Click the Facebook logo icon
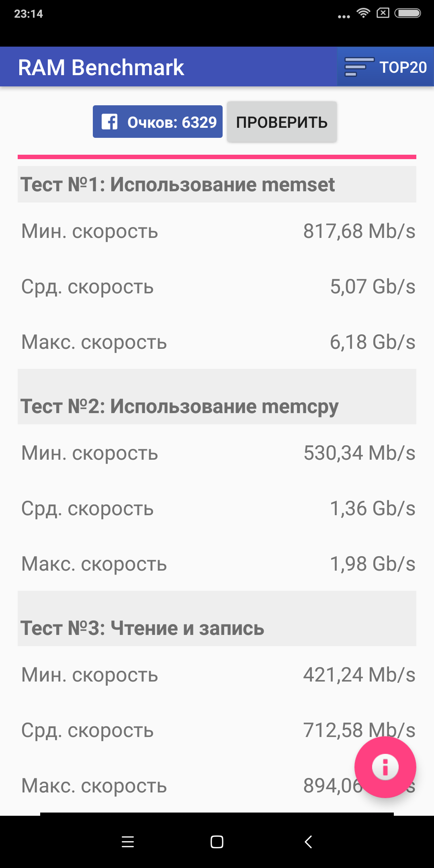The height and width of the screenshot is (868, 434). pyautogui.click(x=109, y=122)
